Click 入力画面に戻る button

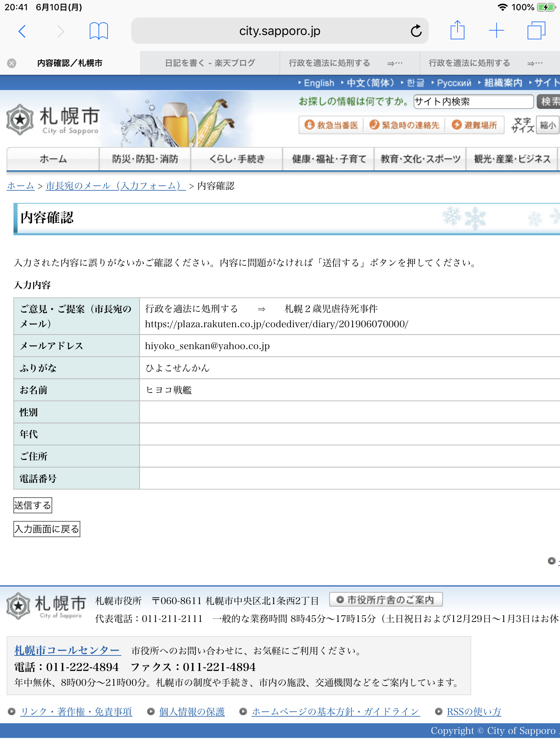[x=47, y=529]
